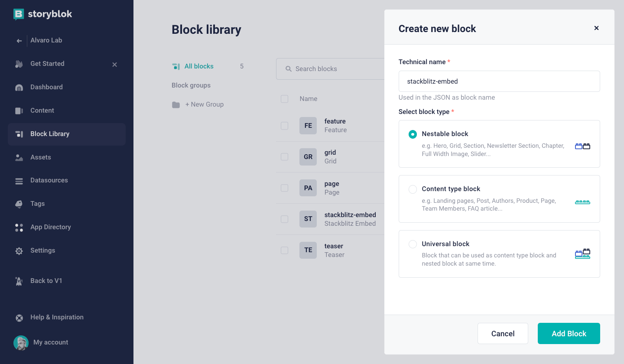The width and height of the screenshot is (624, 364).
Task: Click the Storyblok logo icon
Action: pyautogui.click(x=19, y=14)
